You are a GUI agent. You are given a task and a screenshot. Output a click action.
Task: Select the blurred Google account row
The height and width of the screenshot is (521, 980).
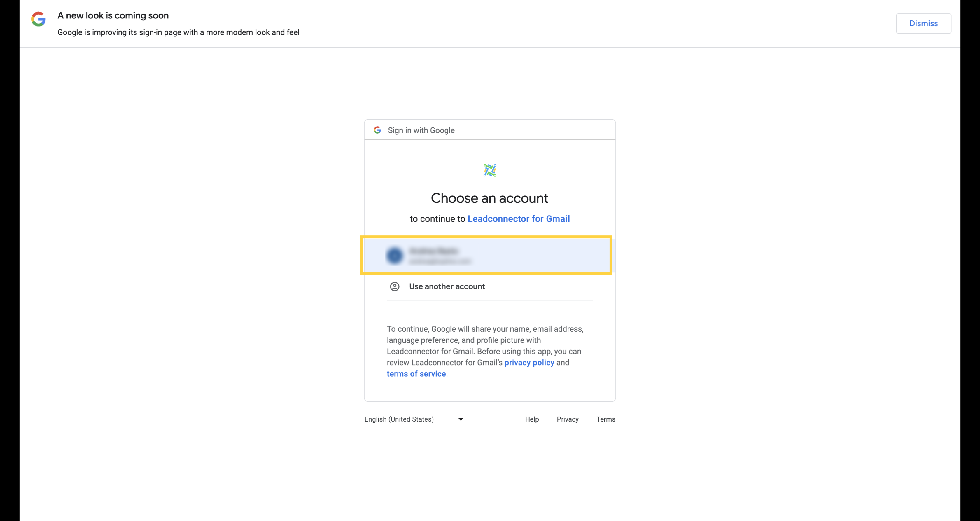(x=490, y=255)
